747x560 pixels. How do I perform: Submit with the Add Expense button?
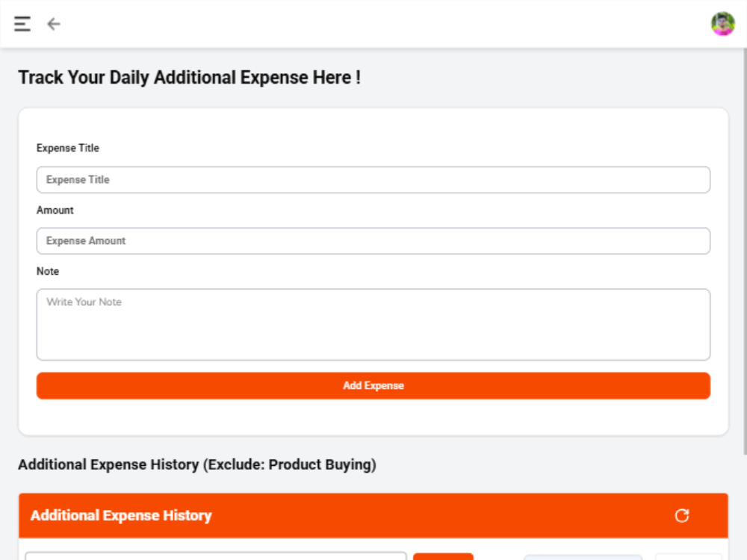tap(373, 386)
